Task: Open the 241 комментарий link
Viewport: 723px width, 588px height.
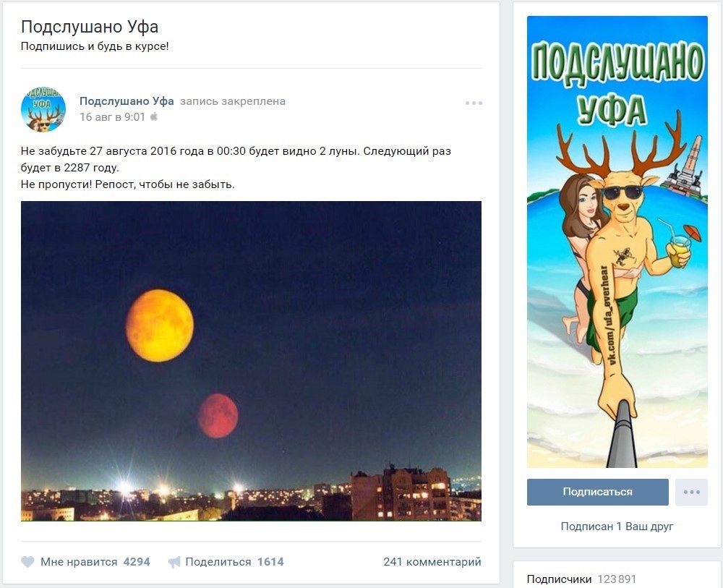Action: point(432,562)
